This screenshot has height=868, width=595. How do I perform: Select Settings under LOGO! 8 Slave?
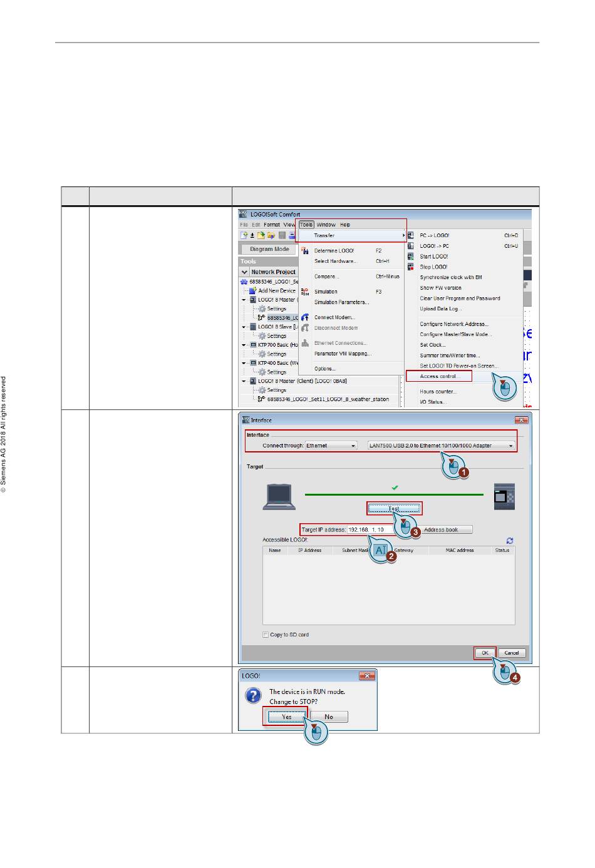[276, 335]
